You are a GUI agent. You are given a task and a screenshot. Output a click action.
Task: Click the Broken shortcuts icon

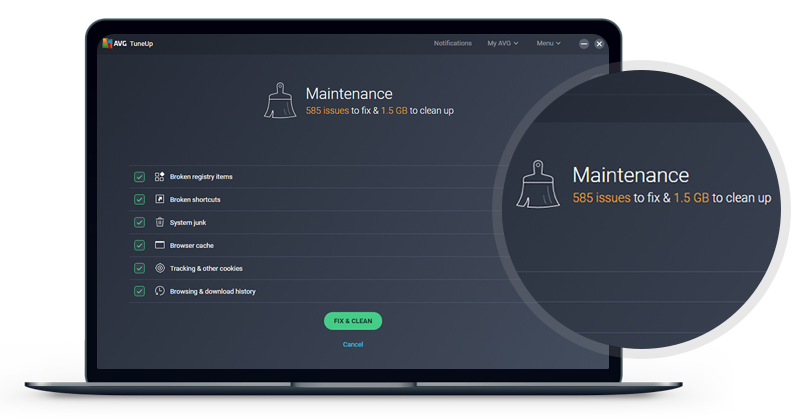pyautogui.click(x=159, y=200)
